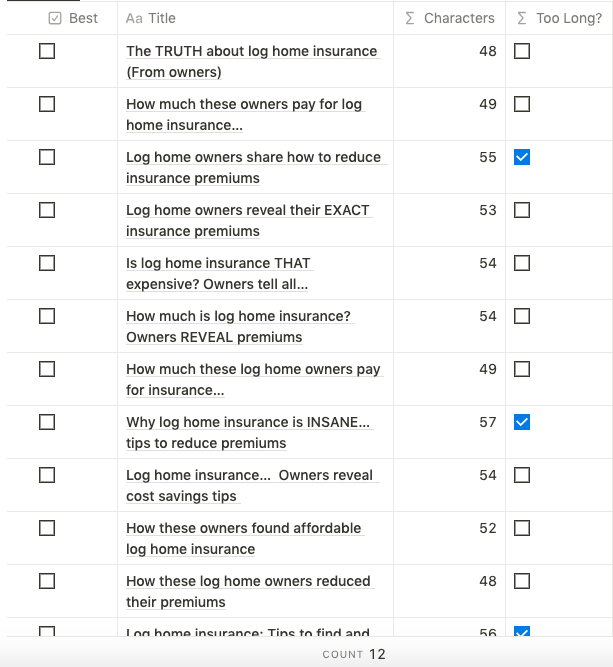Screen dimensions: 613x667
Task: Click the sigma icon beside Too Long?
Action: click(x=522, y=18)
